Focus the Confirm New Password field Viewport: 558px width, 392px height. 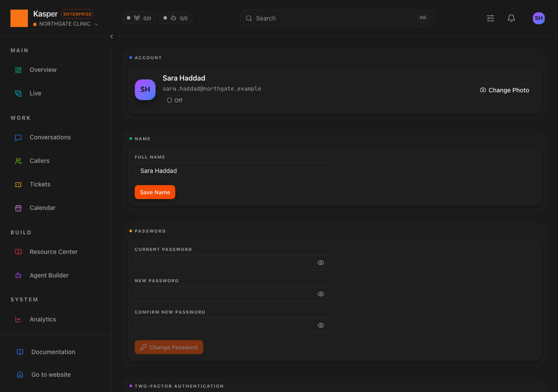pos(232,325)
